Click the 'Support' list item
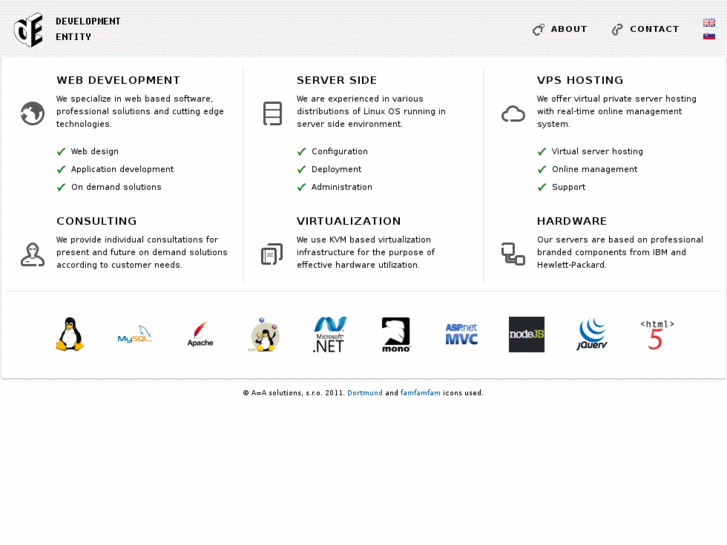This screenshot has height=545, width=727. tap(568, 187)
